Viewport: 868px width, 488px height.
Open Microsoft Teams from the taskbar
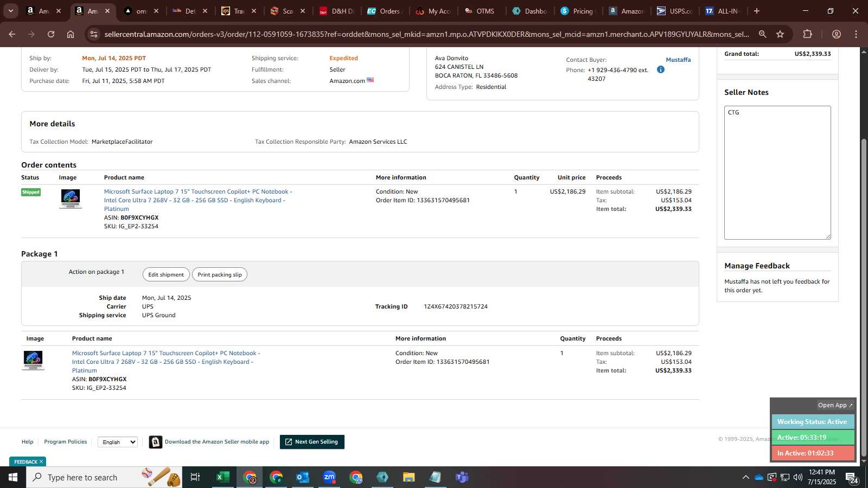coord(462,477)
